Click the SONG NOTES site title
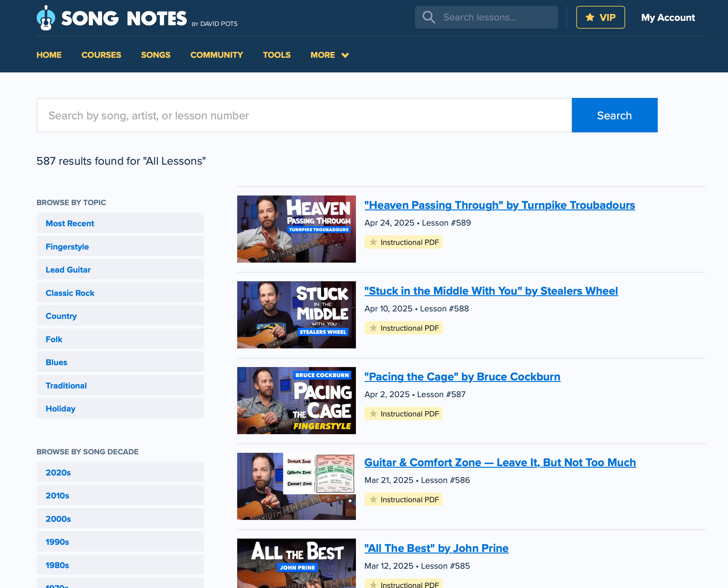 coord(124,18)
